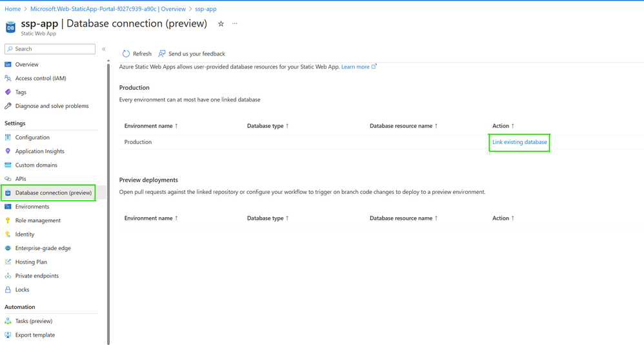Screen dimensions: 644x345
Task: Click the Diagnose and solve problems wrench icon
Action: coord(8,106)
